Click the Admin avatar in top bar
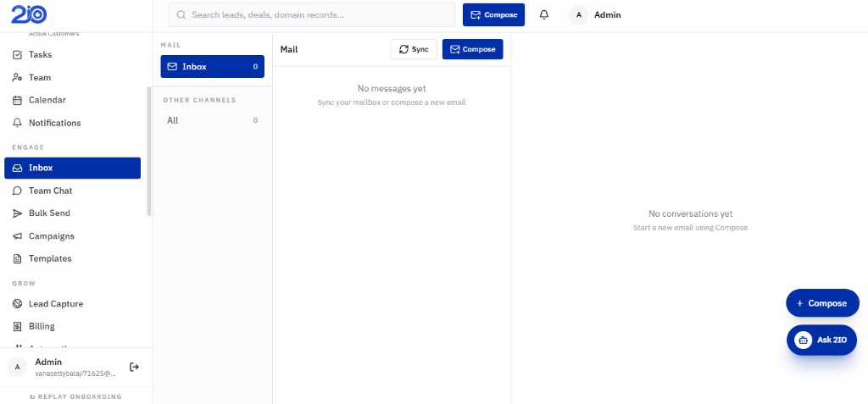The width and height of the screenshot is (868, 404). point(578,15)
